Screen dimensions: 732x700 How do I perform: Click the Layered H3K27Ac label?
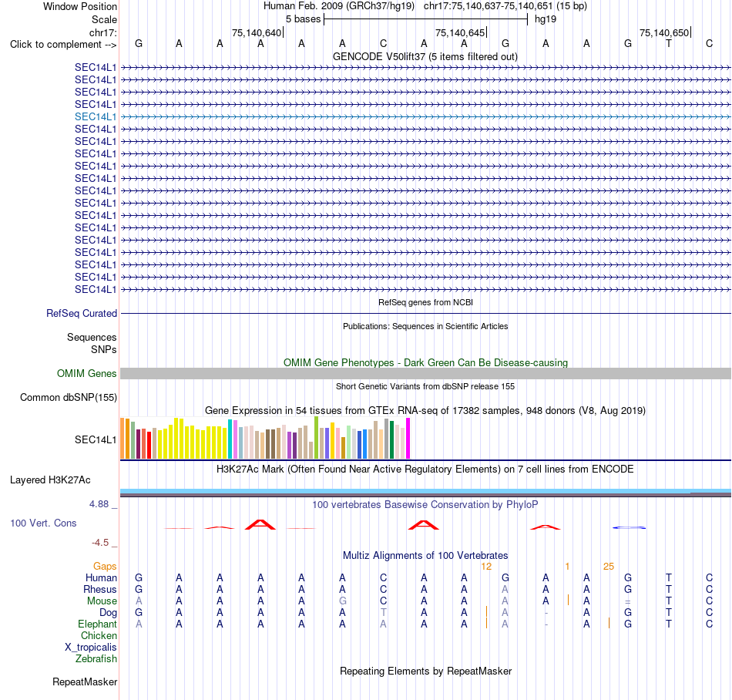click(50, 480)
